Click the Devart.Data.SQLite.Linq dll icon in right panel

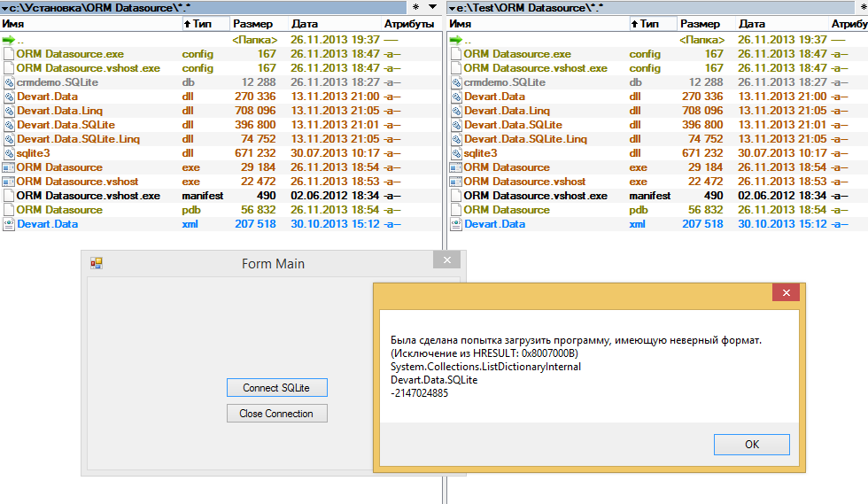click(x=456, y=139)
